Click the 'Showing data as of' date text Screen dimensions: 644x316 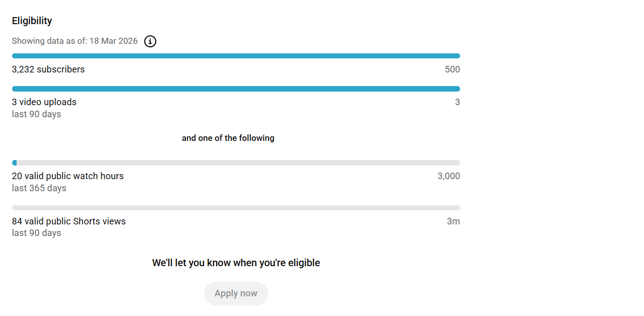point(75,41)
